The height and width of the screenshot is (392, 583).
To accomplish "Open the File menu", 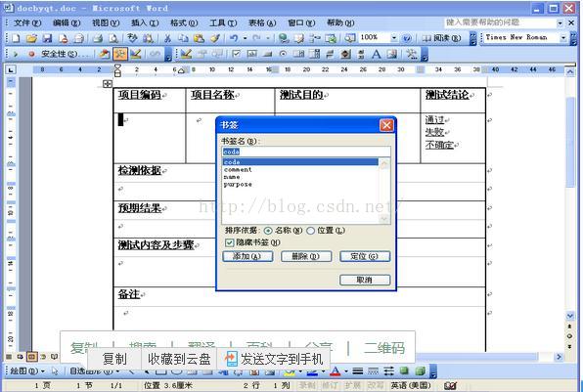I will point(27,23).
